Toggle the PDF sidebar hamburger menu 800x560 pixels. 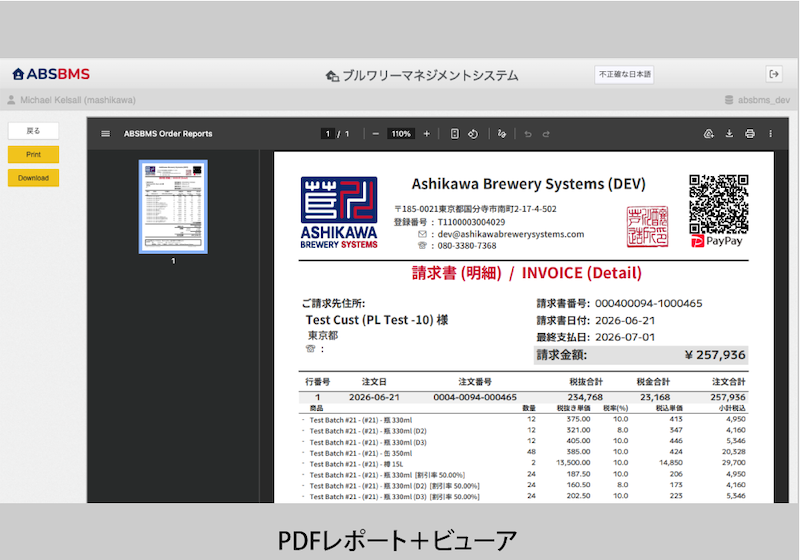point(106,134)
